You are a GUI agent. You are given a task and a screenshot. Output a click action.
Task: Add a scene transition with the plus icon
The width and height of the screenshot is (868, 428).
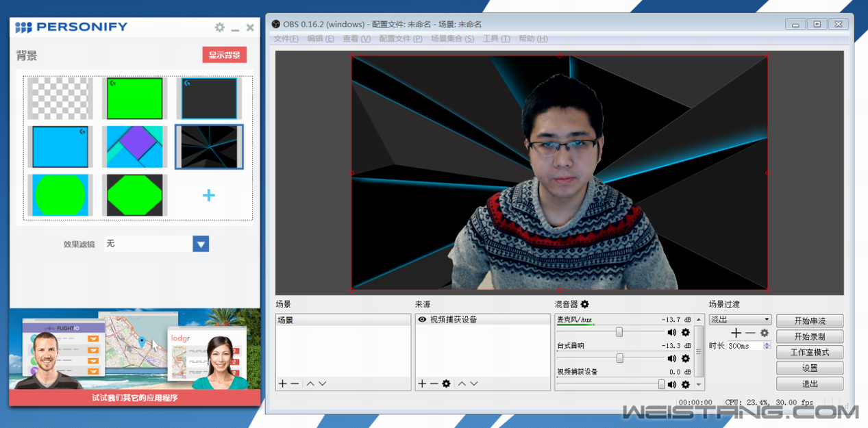(736, 333)
